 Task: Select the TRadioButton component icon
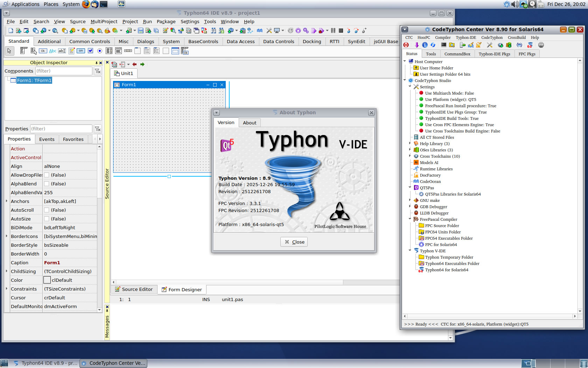coord(100,51)
